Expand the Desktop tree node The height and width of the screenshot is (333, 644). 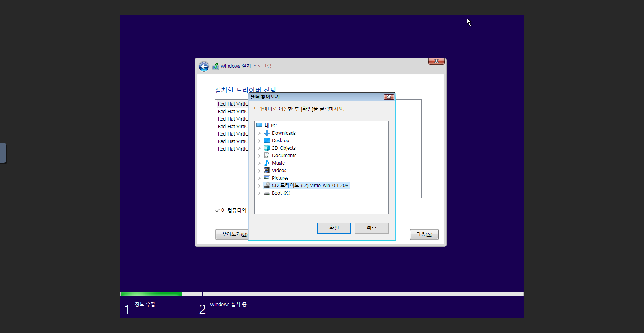(259, 141)
